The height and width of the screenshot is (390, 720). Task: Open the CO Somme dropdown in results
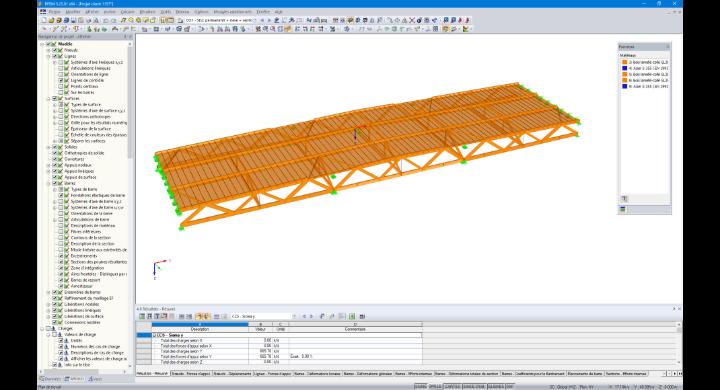(294, 317)
